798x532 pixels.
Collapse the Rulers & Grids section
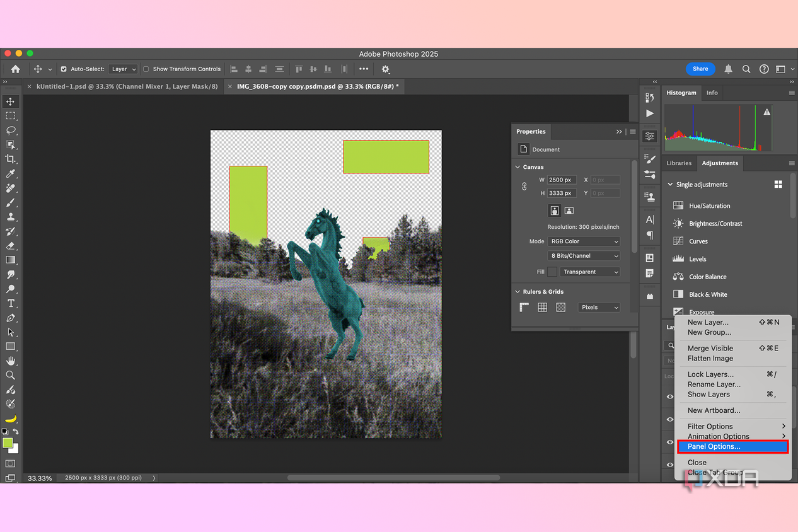[518, 292]
